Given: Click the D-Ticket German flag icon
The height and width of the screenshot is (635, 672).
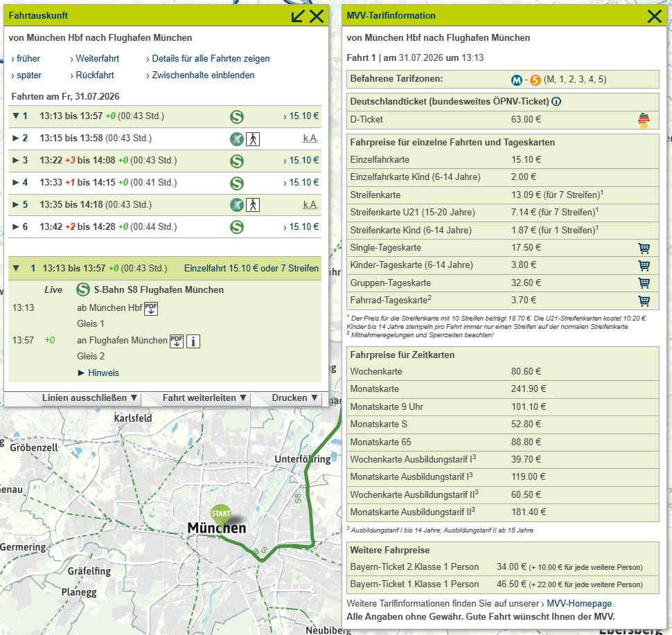Looking at the screenshot, I should [644, 120].
